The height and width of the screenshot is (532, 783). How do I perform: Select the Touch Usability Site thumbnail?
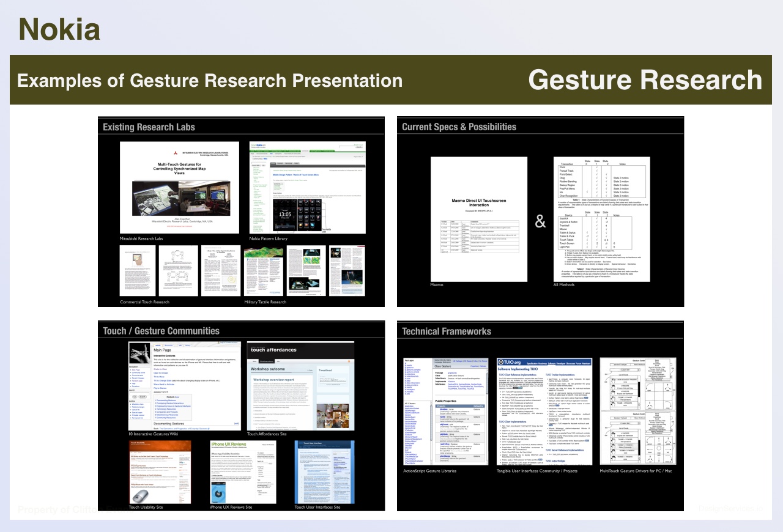tap(160, 471)
